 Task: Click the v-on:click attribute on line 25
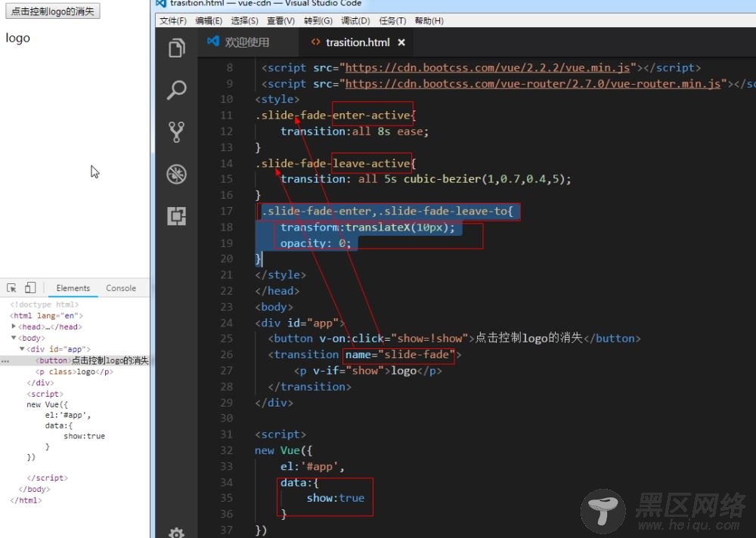[x=393, y=339]
